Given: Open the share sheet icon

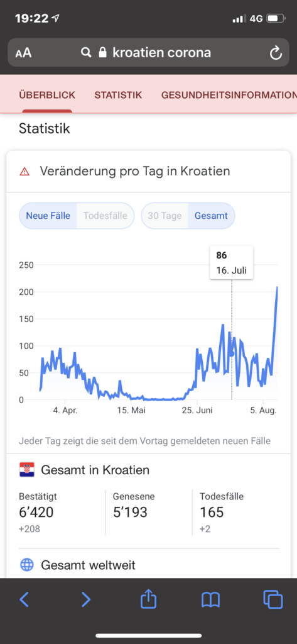Looking at the screenshot, I should pos(148,599).
